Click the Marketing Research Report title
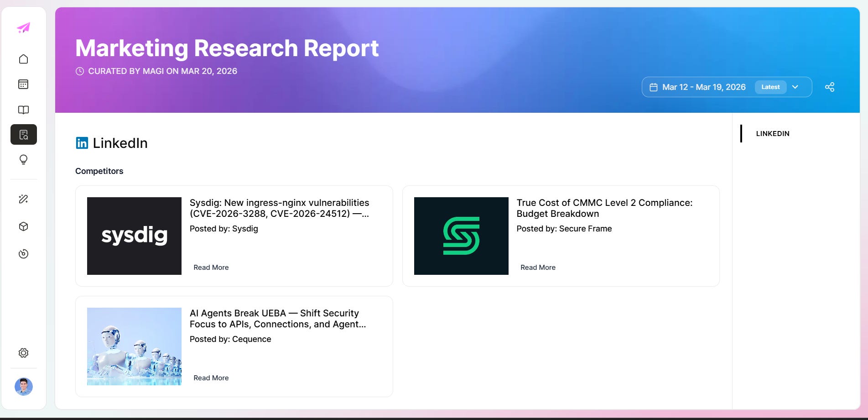The width and height of the screenshot is (868, 420). tap(227, 48)
